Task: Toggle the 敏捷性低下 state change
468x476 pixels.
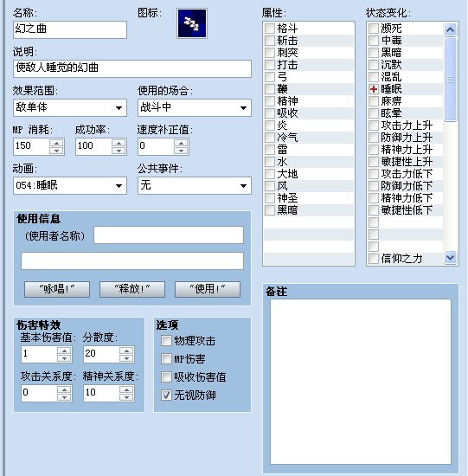Action: [374, 210]
